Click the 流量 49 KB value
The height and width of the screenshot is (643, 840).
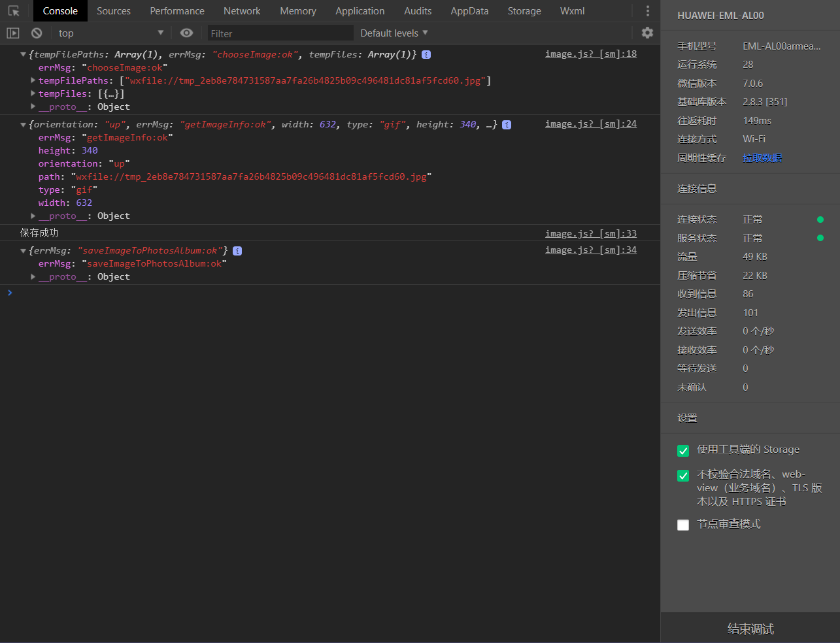click(755, 257)
